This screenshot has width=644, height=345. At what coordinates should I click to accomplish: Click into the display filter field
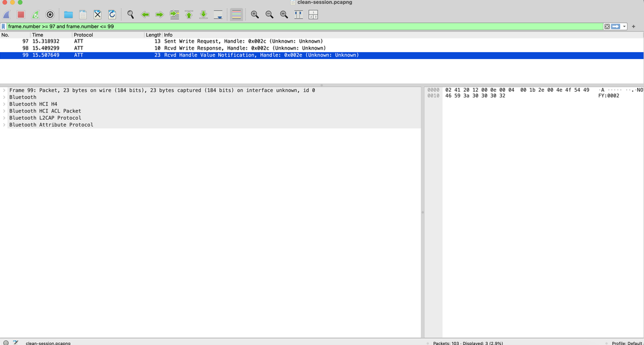coord(304,26)
